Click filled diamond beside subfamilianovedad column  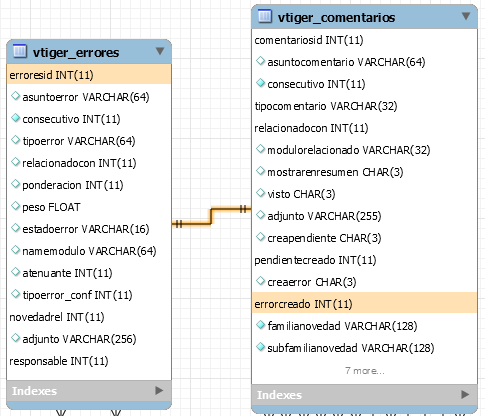(260, 347)
